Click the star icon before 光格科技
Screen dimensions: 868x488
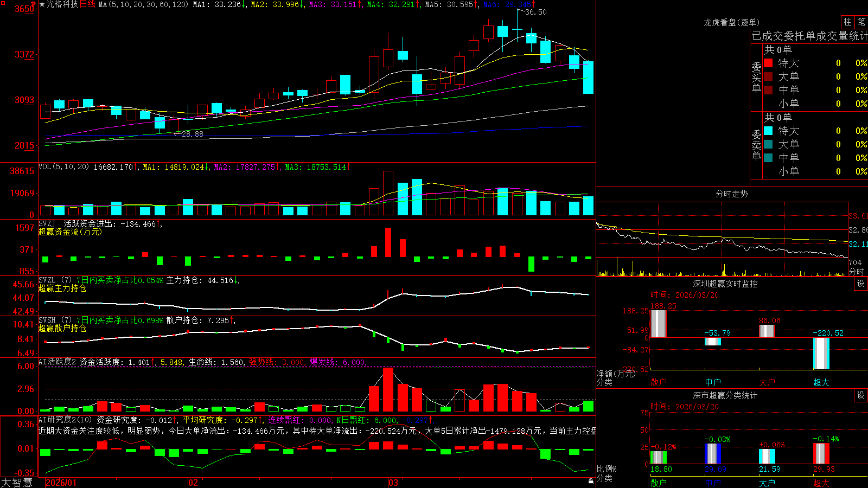(x=42, y=4)
